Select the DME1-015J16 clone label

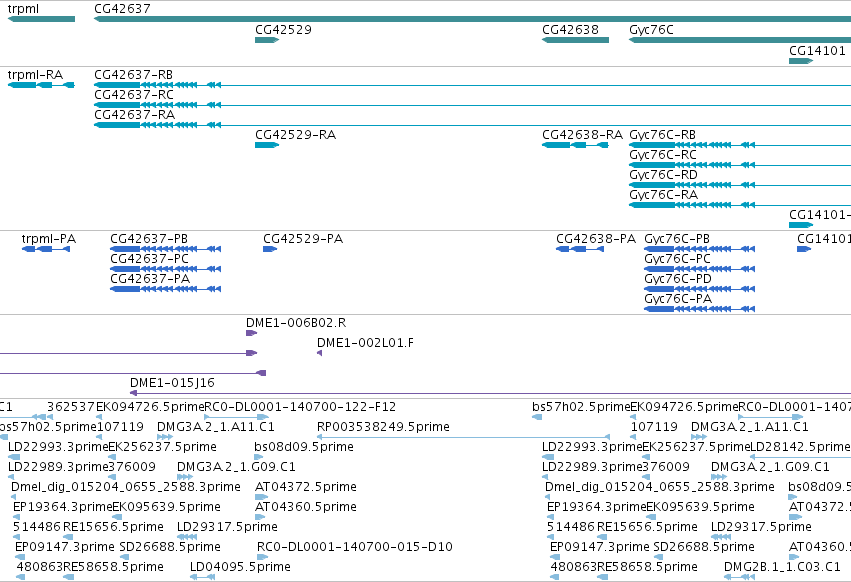click(173, 383)
